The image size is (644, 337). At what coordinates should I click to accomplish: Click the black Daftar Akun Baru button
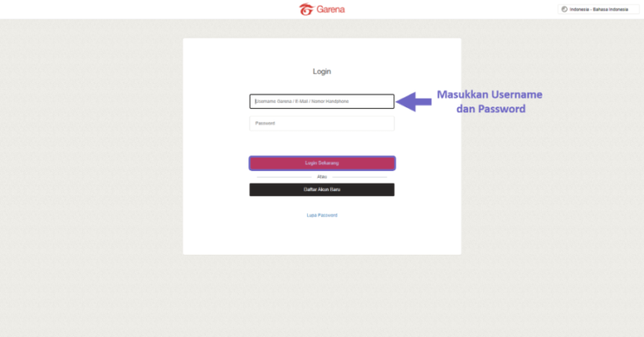[x=322, y=189]
